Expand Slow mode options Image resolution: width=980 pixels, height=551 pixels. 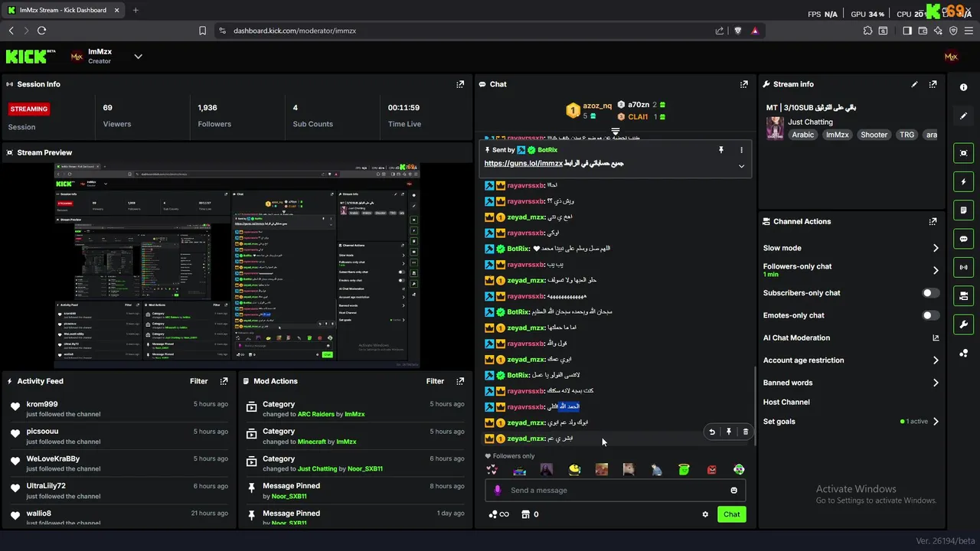click(936, 248)
